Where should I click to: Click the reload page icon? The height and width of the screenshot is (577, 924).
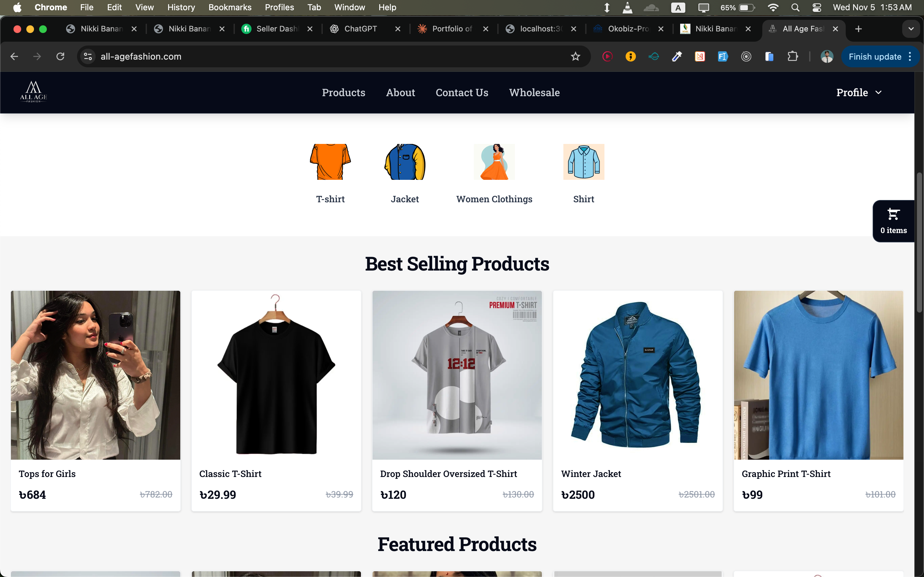pyautogui.click(x=60, y=56)
